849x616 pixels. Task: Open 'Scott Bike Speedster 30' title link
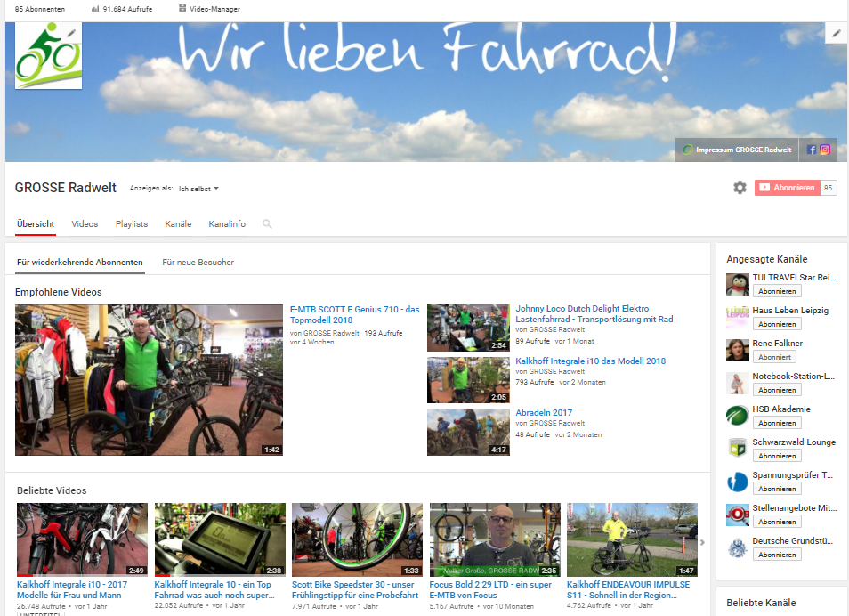point(355,589)
